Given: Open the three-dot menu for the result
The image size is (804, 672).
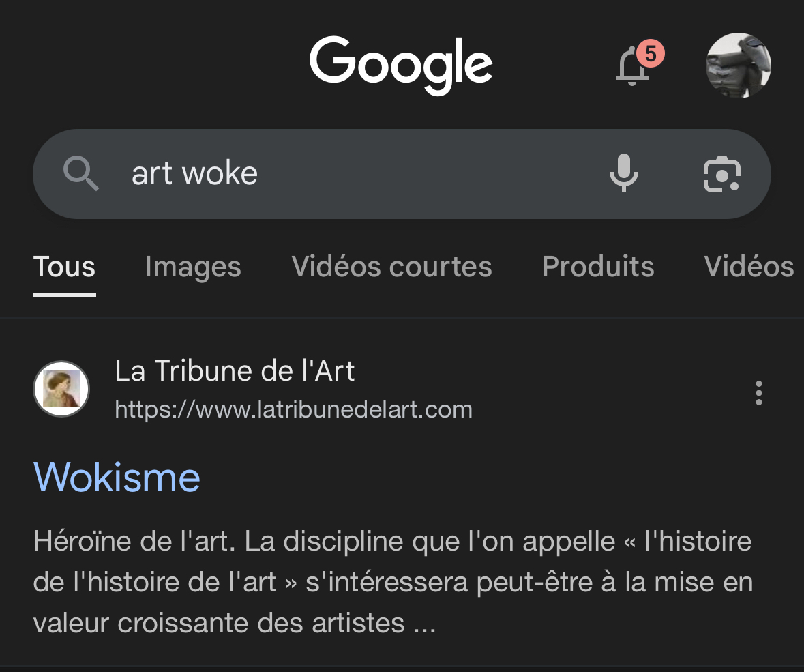Looking at the screenshot, I should pyautogui.click(x=758, y=393).
